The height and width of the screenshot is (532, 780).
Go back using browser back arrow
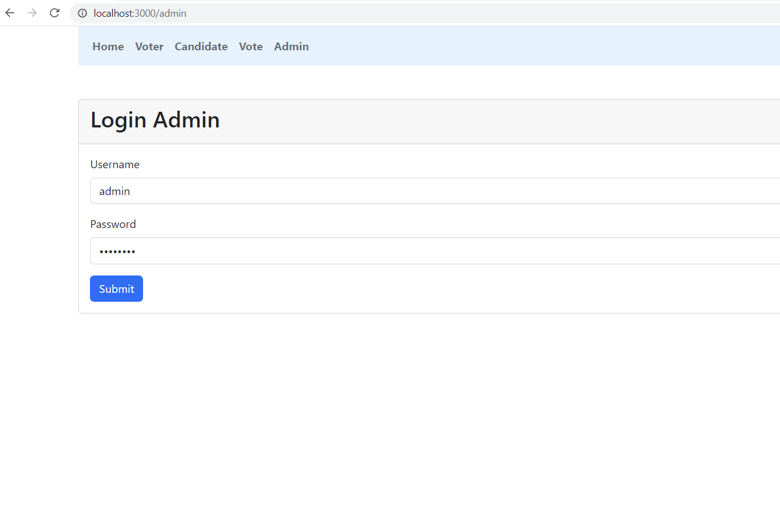[x=10, y=13]
